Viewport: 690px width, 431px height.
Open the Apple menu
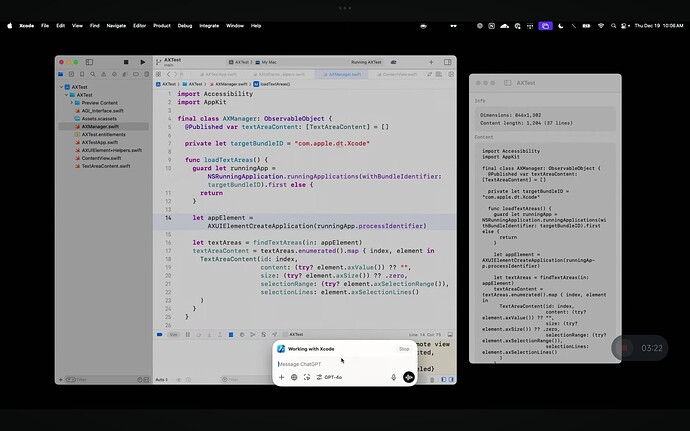10,26
